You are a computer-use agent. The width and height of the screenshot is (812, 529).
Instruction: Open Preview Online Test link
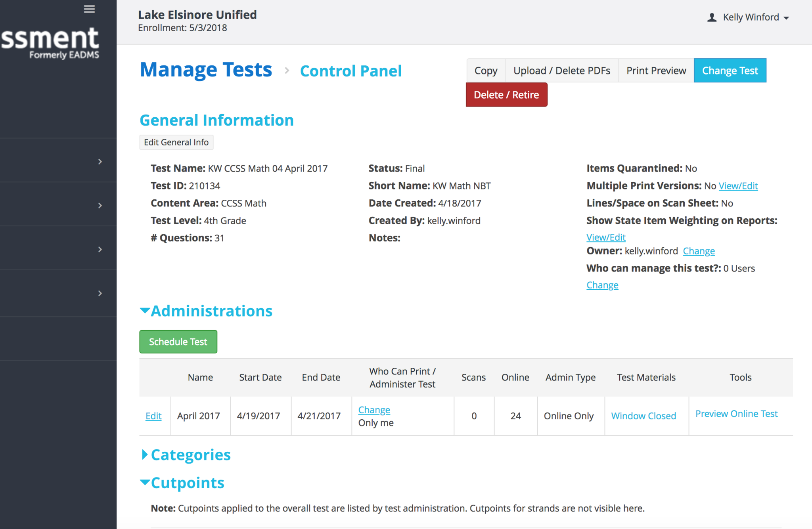[x=736, y=414]
